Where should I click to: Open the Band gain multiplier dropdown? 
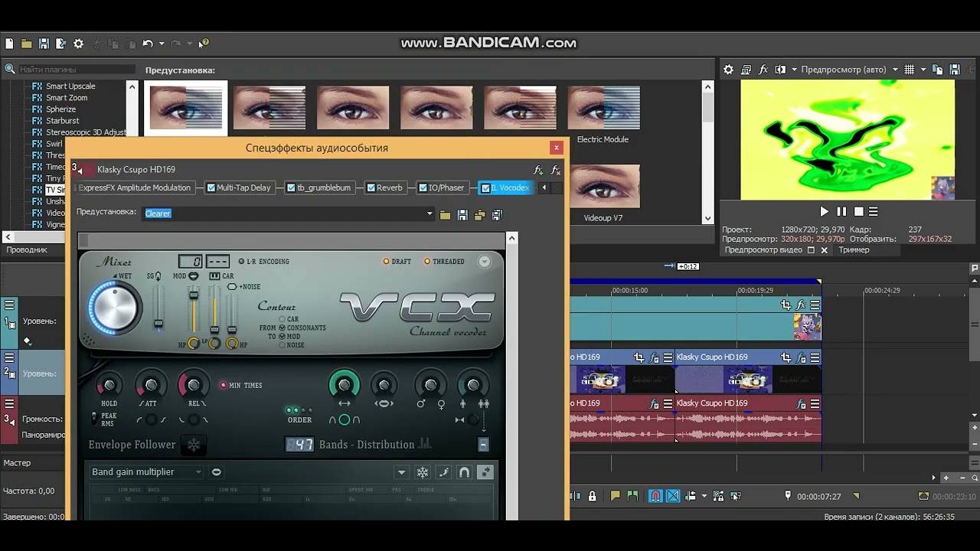146,472
